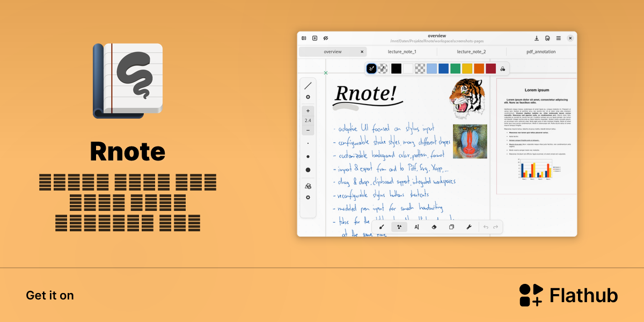Switch to the pdf_annotation tab

(x=541, y=52)
